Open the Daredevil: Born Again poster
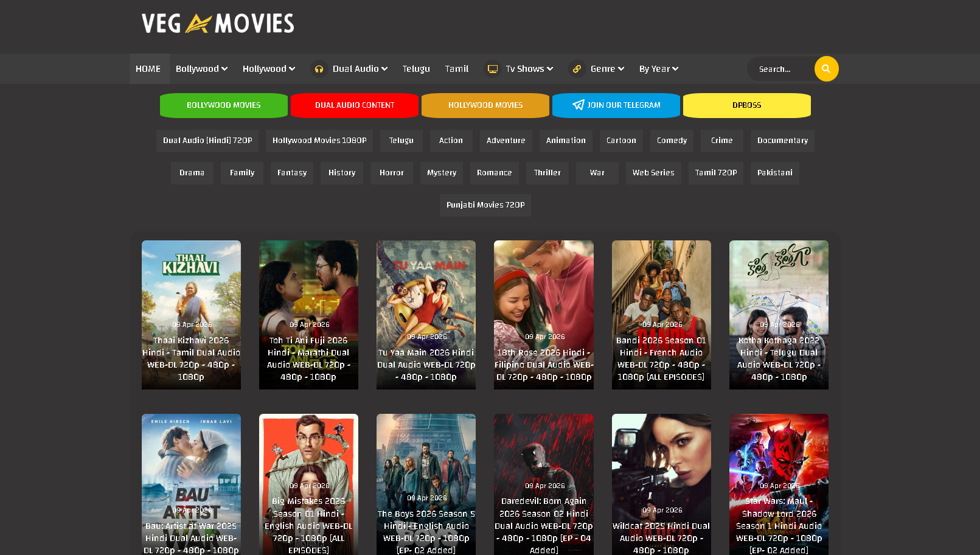 coord(543,484)
